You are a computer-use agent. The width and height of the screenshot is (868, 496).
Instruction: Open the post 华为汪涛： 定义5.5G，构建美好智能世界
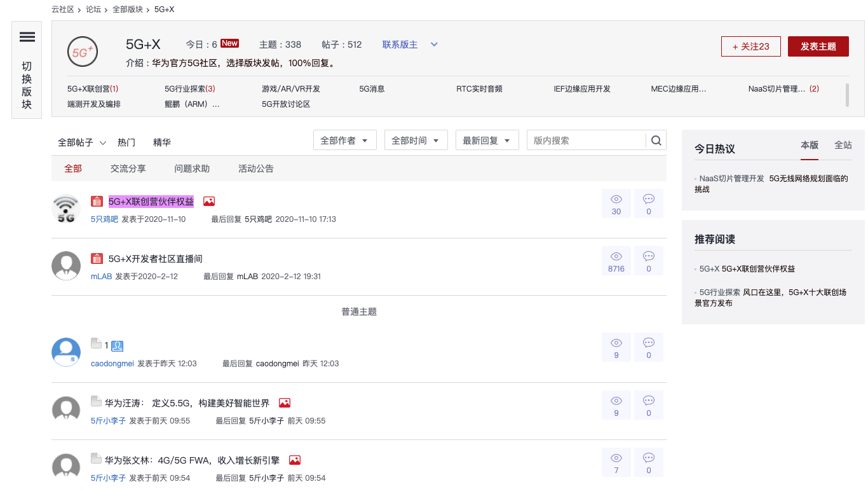pos(187,403)
